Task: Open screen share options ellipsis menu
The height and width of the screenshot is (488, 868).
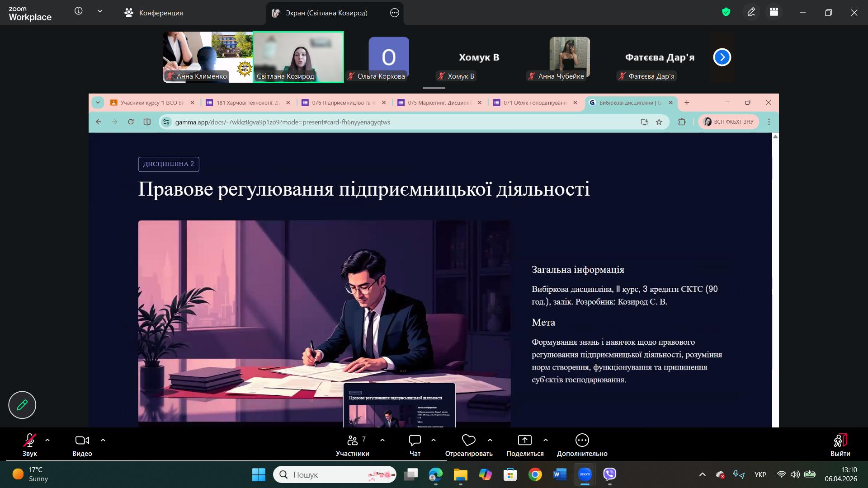Action: pyautogui.click(x=395, y=13)
